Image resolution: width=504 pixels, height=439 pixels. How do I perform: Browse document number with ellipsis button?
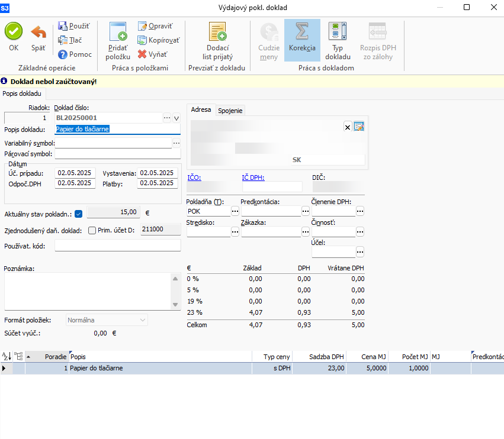(167, 118)
